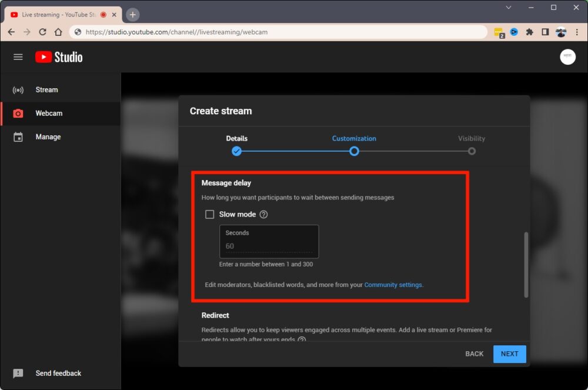588x390 pixels.
Task: Select Stream in the sidebar
Action: point(46,90)
